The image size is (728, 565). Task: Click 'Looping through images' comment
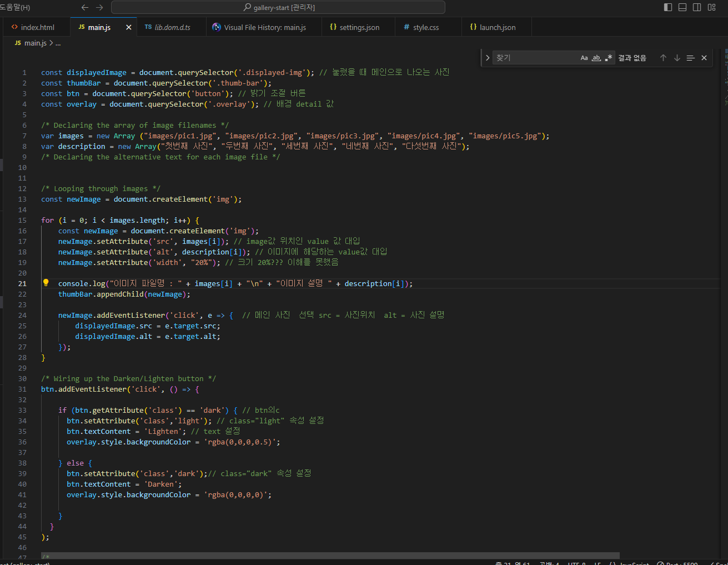tap(101, 189)
